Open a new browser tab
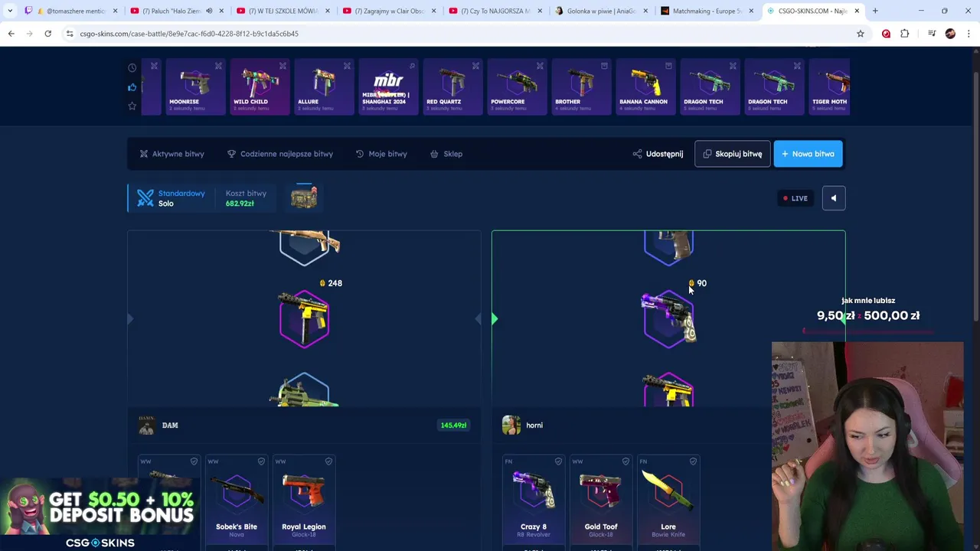980x551 pixels. pyautogui.click(x=875, y=11)
